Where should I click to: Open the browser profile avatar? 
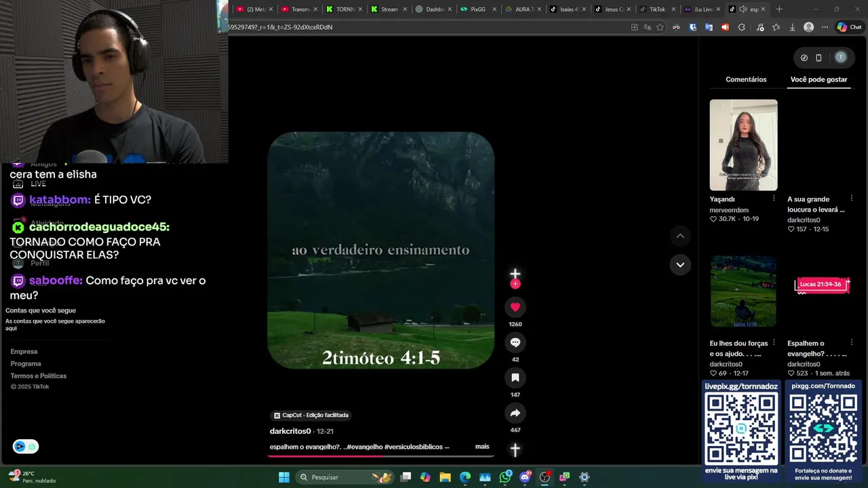click(x=808, y=27)
